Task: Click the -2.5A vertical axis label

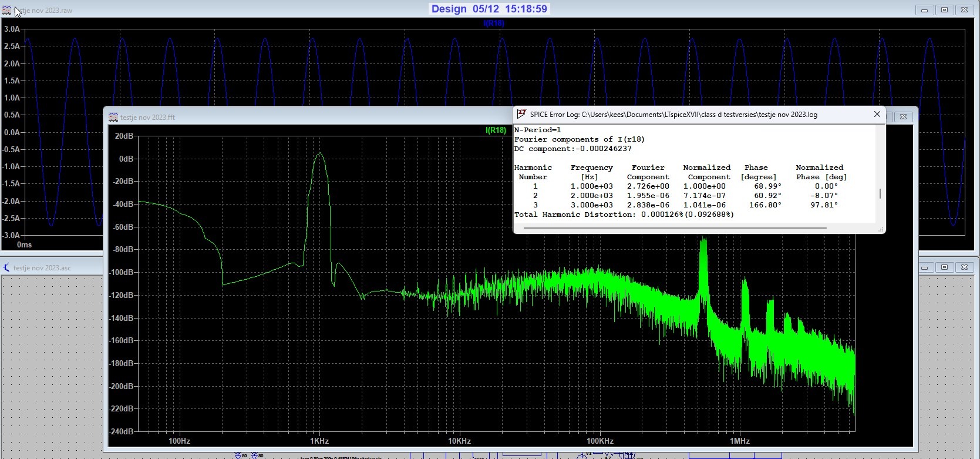Action: tap(11, 218)
